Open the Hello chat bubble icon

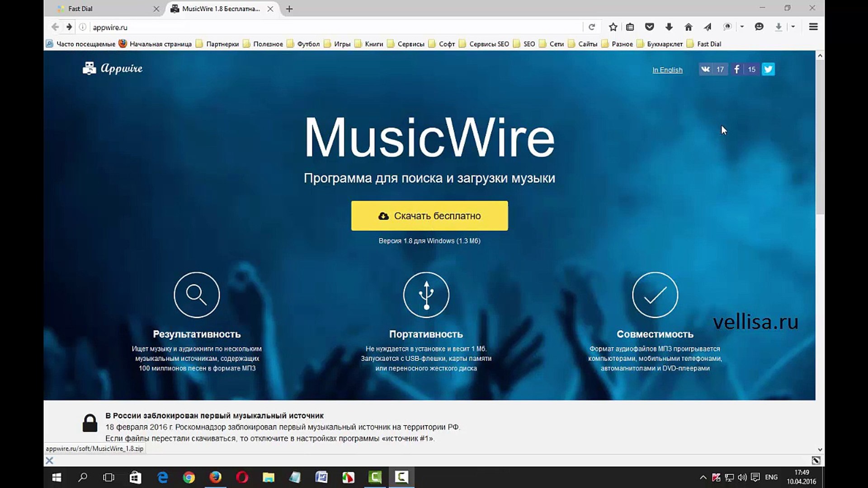(727, 27)
